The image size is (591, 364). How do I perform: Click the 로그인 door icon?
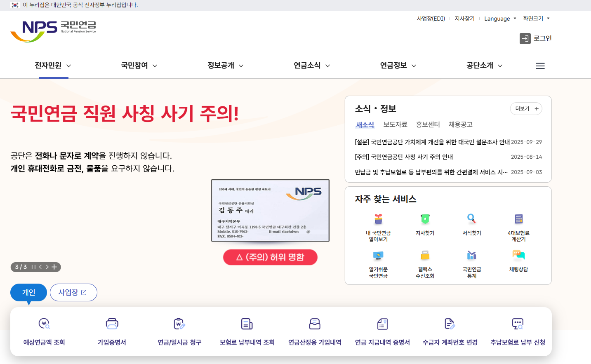pos(525,39)
